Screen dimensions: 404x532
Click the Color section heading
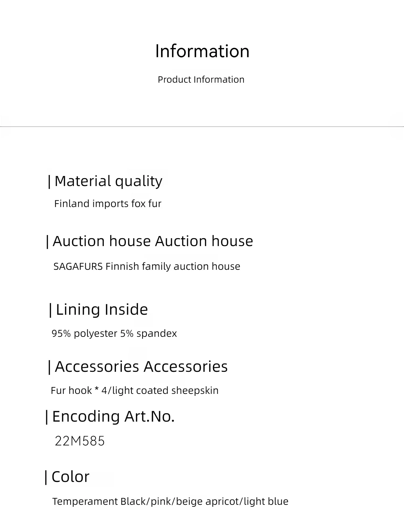point(70,477)
